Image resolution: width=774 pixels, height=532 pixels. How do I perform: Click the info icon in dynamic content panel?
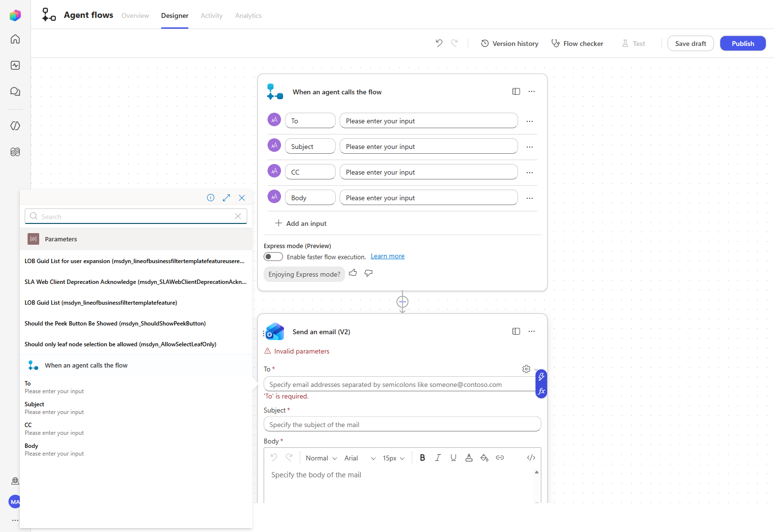point(210,197)
